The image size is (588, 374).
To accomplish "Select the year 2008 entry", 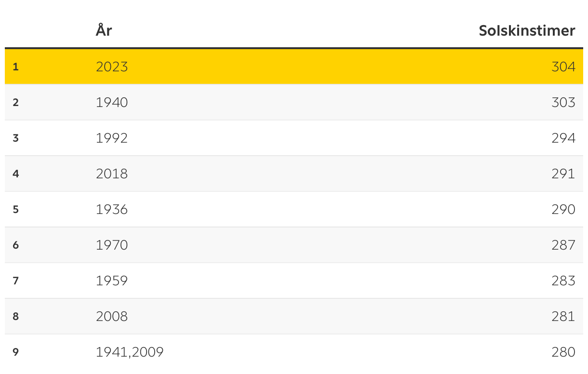I will point(112,316).
